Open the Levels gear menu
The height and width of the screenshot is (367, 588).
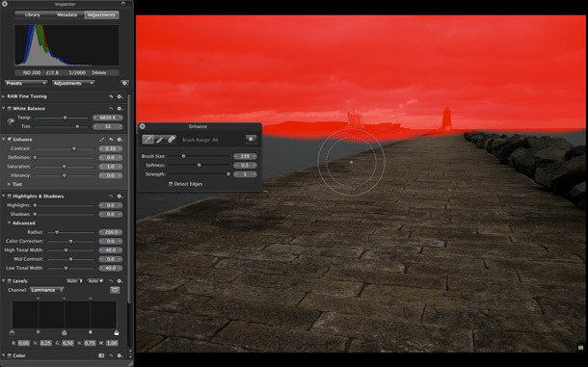pos(120,280)
